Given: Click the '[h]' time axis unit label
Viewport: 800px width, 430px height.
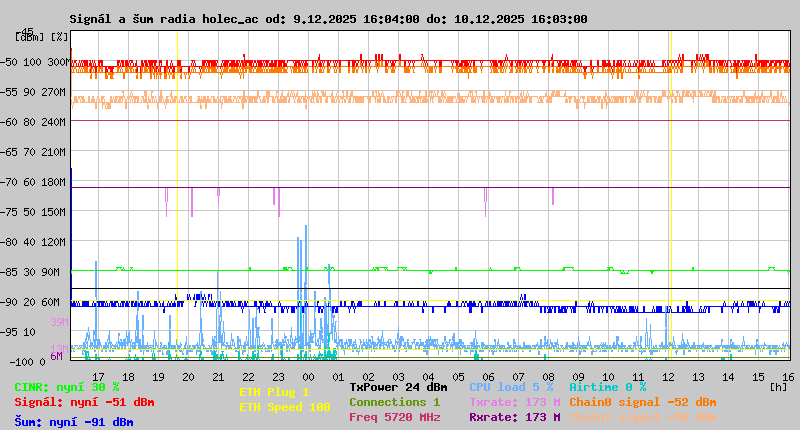Looking at the screenshot, I should [x=778, y=387].
